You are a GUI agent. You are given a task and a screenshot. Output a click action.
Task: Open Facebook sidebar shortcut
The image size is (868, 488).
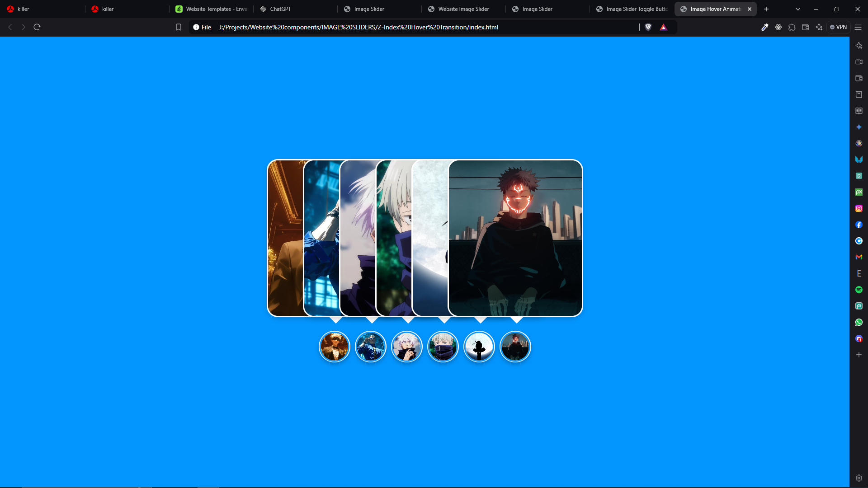859,225
